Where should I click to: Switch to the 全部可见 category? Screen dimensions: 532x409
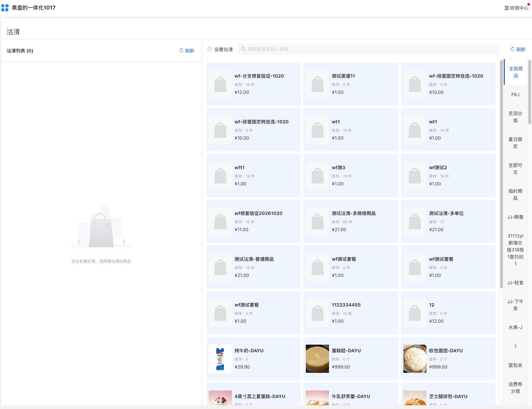click(515, 169)
